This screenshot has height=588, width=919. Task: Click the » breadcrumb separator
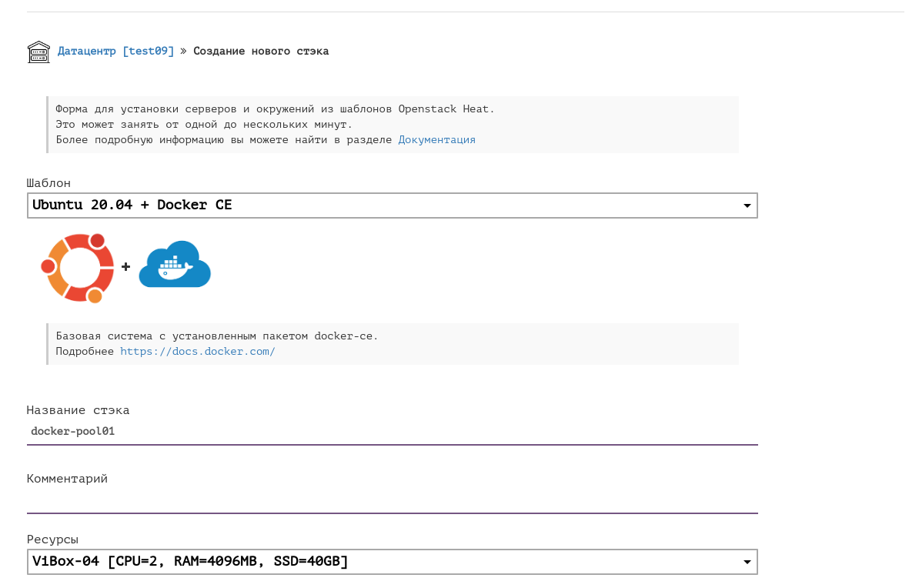(x=183, y=52)
